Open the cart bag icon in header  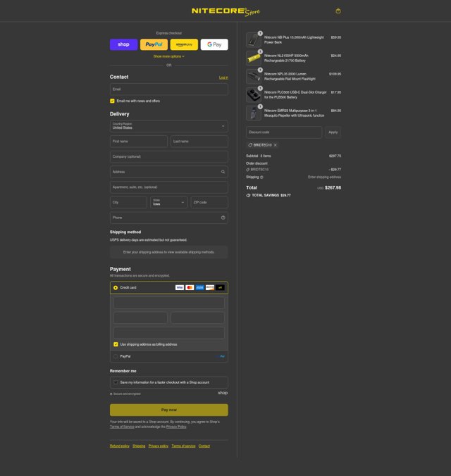click(338, 11)
